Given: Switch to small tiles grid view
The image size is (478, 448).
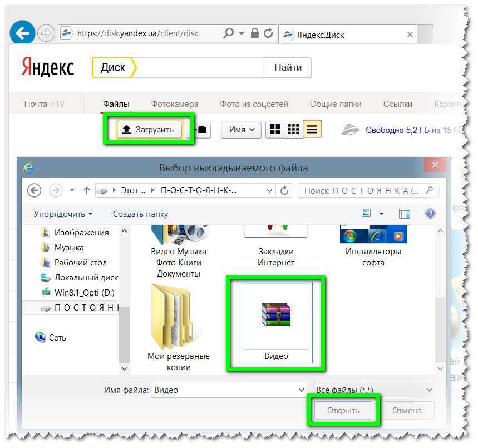Looking at the screenshot, I should pyautogui.click(x=293, y=130).
